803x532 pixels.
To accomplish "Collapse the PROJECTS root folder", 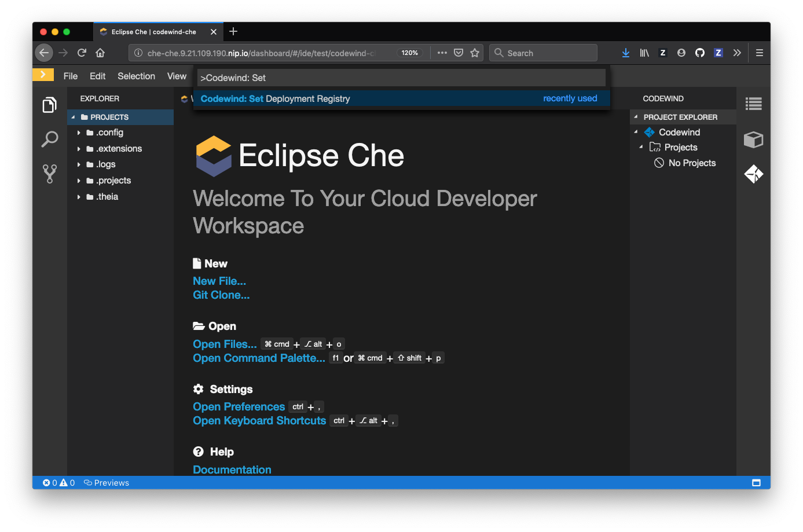I will (74, 117).
